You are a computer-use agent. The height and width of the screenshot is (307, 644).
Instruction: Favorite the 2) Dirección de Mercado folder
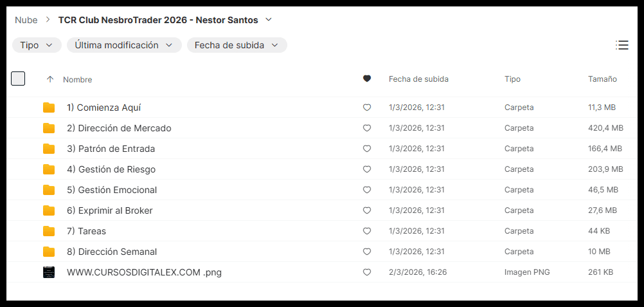(367, 128)
